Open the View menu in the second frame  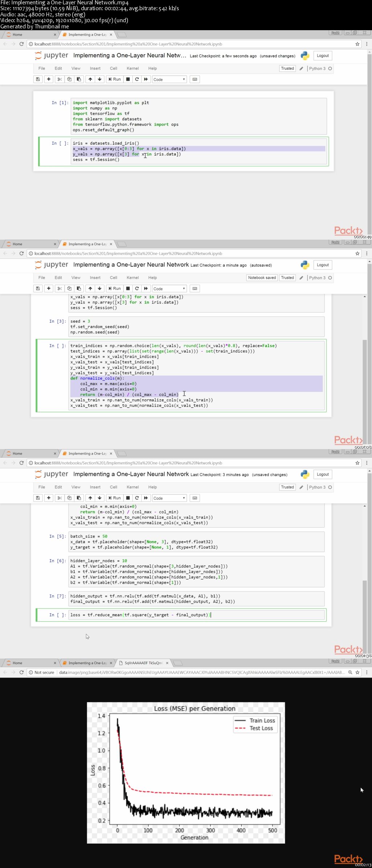pyautogui.click(x=76, y=277)
